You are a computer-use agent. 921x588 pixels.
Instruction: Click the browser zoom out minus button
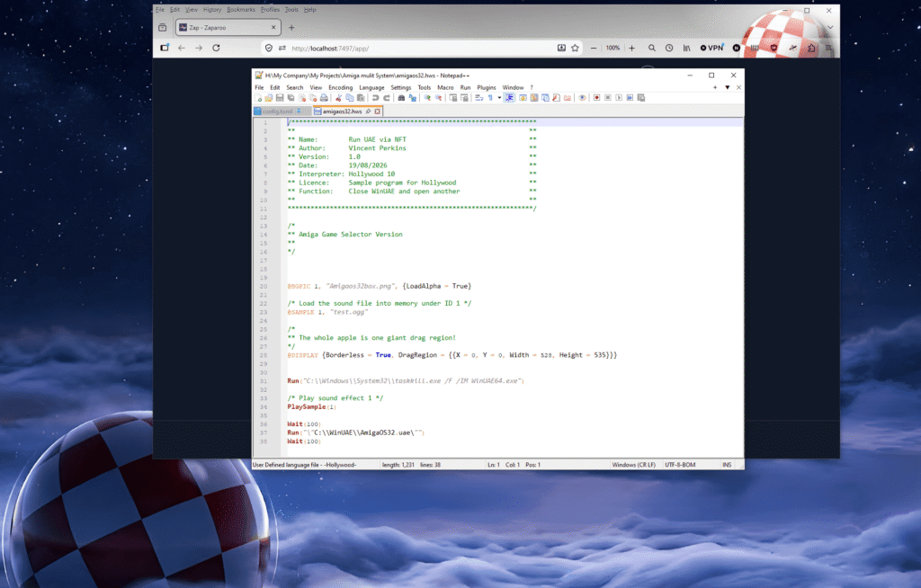point(594,49)
